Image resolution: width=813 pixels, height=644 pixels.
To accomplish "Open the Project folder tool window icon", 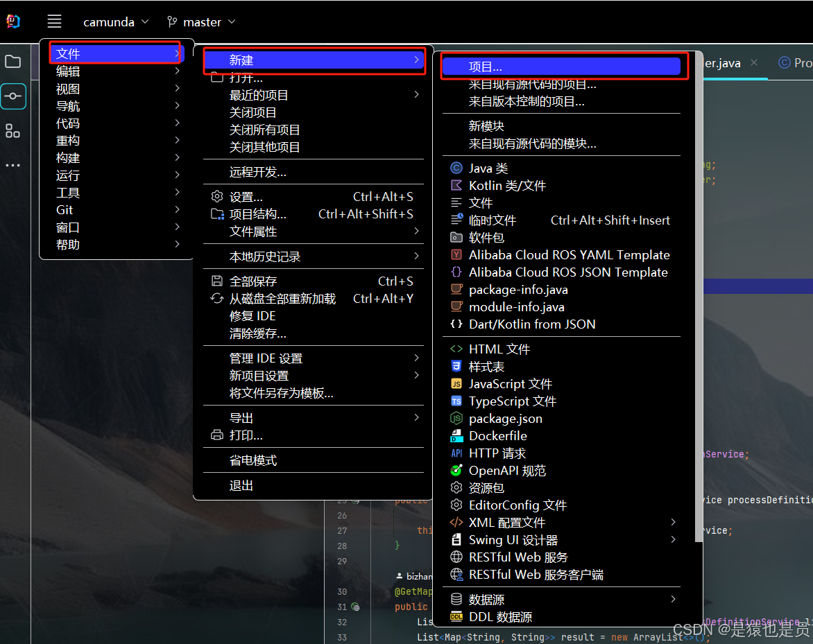I will (x=13, y=62).
